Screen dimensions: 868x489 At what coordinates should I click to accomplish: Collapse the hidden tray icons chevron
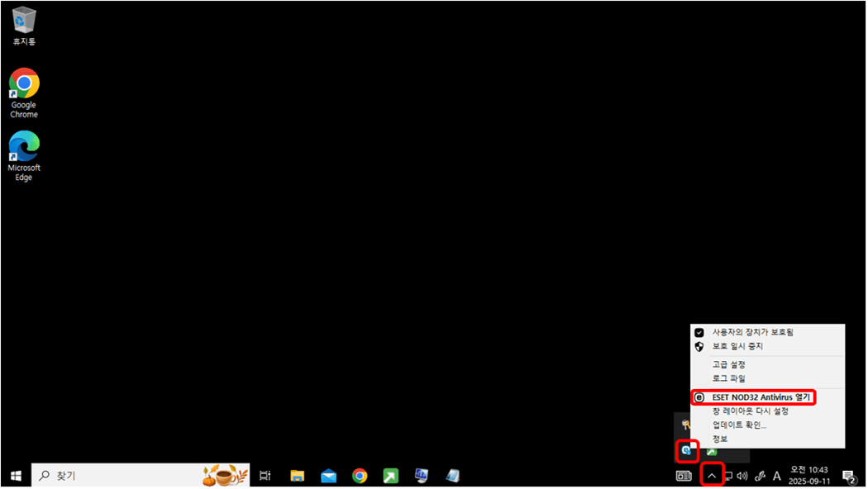(711, 476)
